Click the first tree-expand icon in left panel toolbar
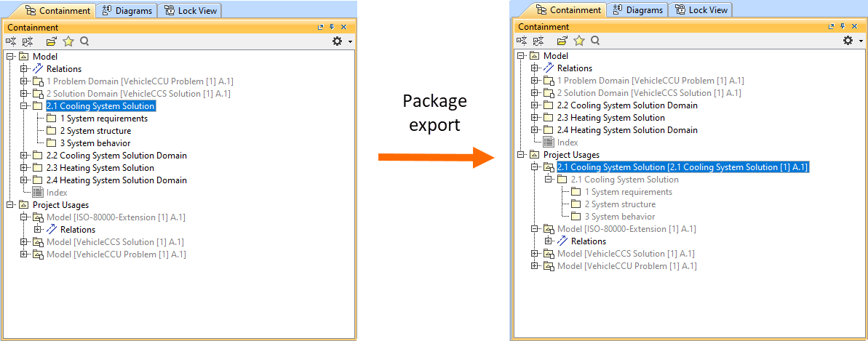 click(x=11, y=41)
